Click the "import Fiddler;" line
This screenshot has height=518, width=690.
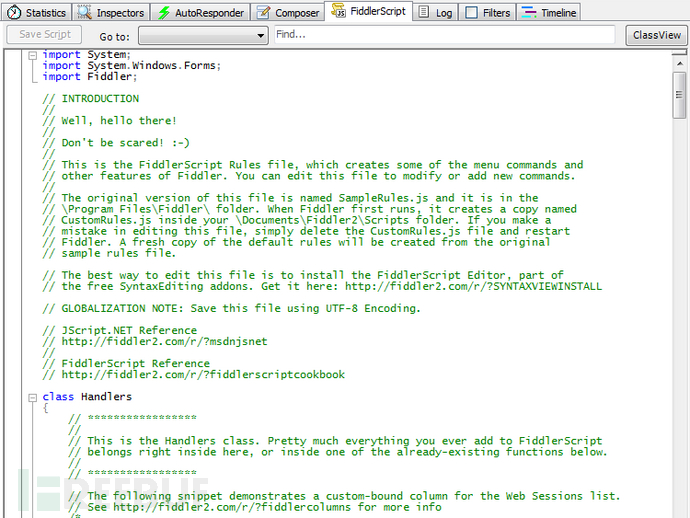click(x=90, y=77)
